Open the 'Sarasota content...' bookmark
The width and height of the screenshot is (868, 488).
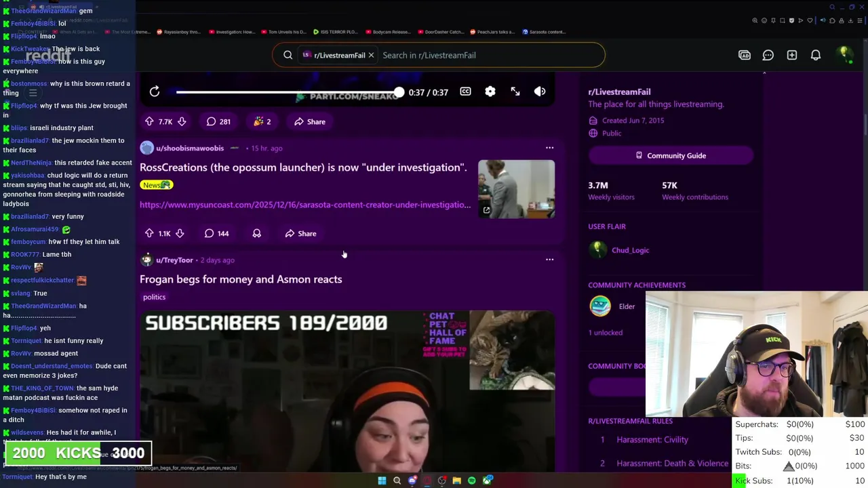click(x=543, y=32)
